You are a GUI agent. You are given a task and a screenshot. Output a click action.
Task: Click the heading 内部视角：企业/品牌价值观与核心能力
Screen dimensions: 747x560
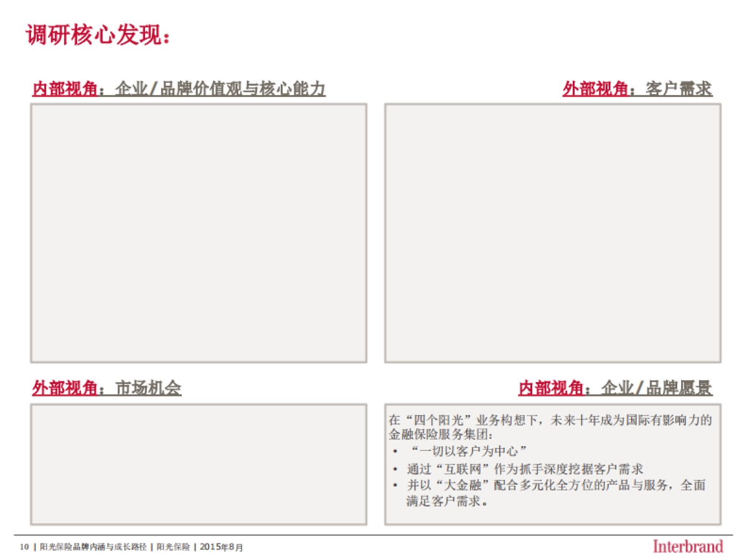[181, 88]
